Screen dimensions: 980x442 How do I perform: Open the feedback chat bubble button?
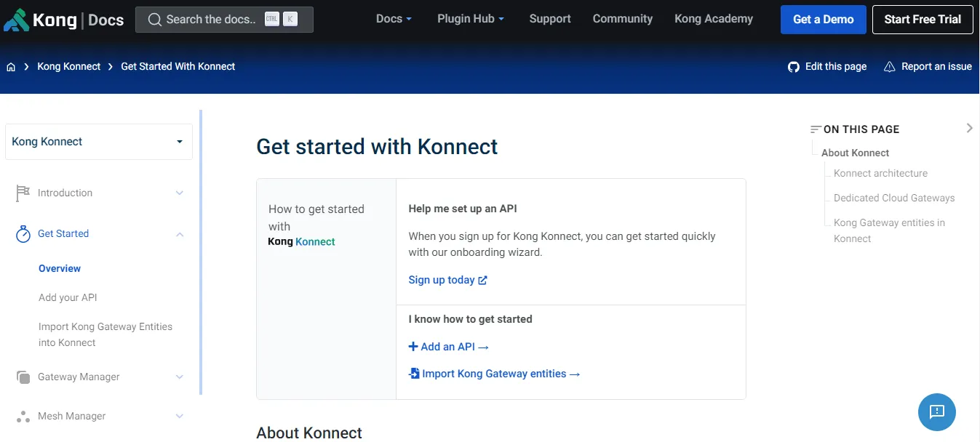[937, 411]
